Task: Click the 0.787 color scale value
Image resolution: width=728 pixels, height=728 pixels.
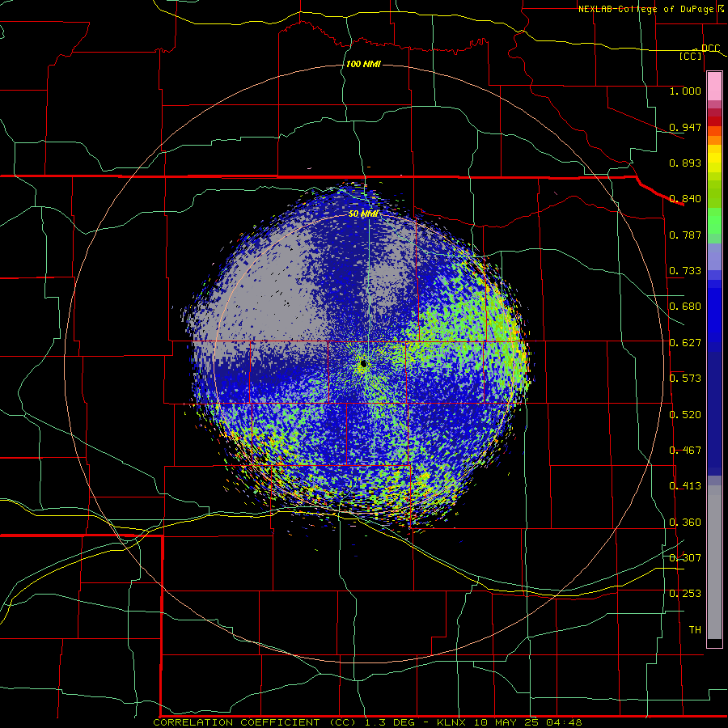Action: click(x=685, y=235)
